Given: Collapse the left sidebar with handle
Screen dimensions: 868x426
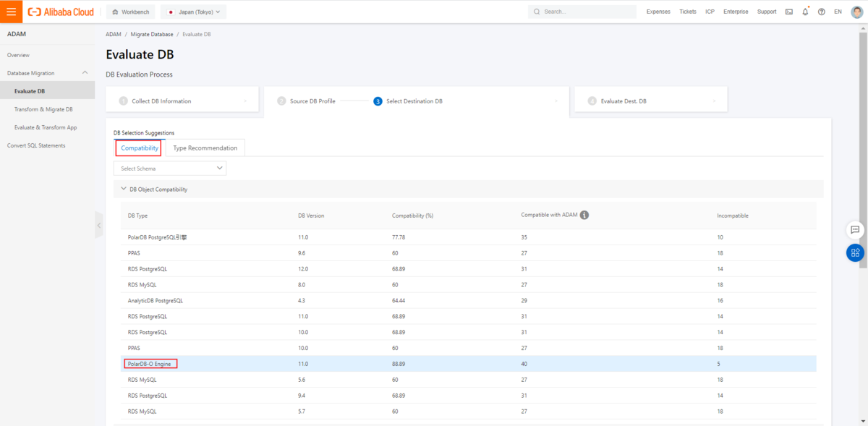Looking at the screenshot, I should click(98, 225).
